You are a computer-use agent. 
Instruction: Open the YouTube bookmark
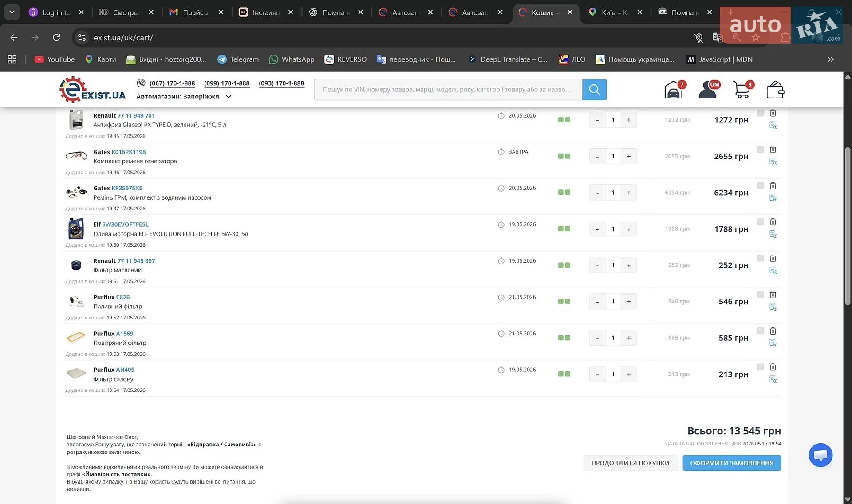[55, 59]
